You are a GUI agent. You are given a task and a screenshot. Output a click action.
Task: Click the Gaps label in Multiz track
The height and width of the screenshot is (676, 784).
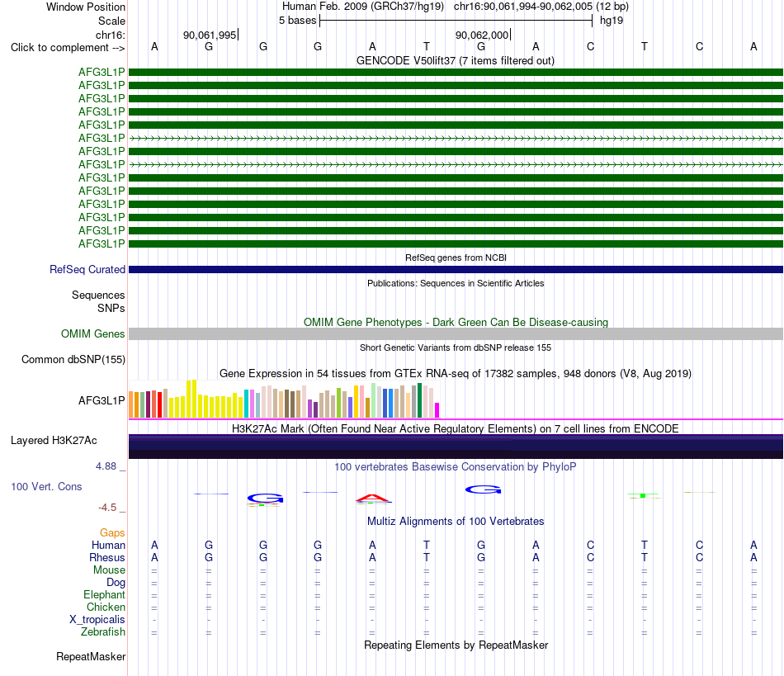pos(112,532)
